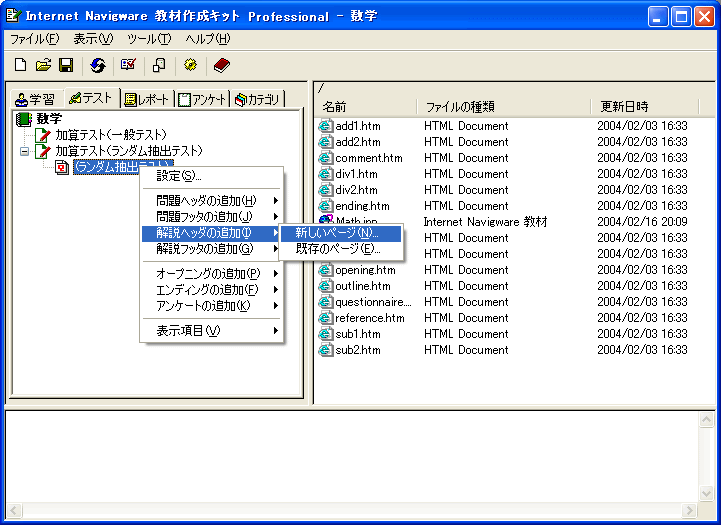The height and width of the screenshot is (525, 721).
Task: Sort by 名前 column header
Action: (366, 107)
